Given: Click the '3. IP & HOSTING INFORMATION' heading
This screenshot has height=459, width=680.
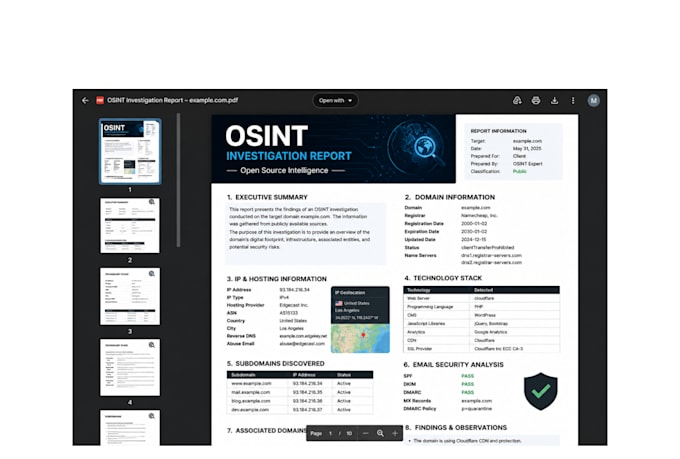Looking at the screenshot, I should pyautogui.click(x=277, y=279).
